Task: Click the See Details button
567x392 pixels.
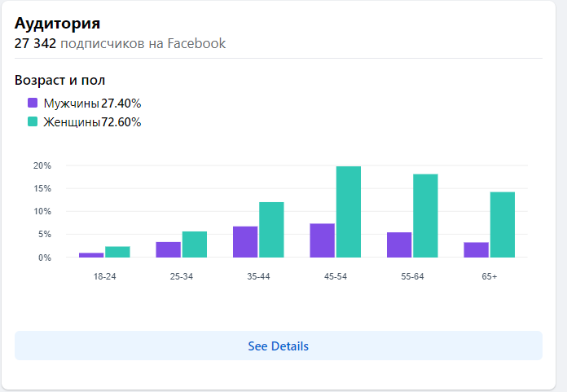Action: (x=278, y=346)
